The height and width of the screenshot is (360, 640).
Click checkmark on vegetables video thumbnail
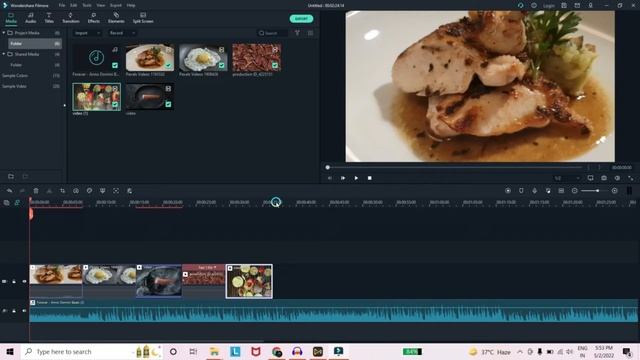[115, 104]
